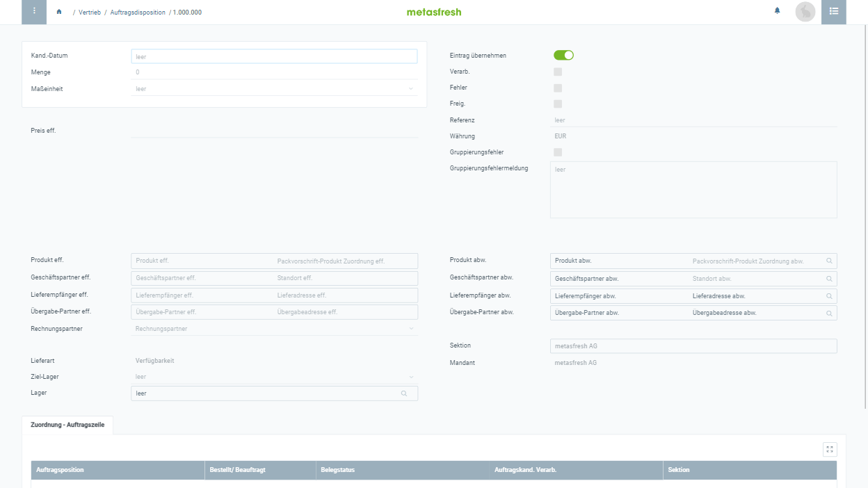The width and height of the screenshot is (868, 488).
Task: Open the three-dot actions menu
Action: [34, 12]
